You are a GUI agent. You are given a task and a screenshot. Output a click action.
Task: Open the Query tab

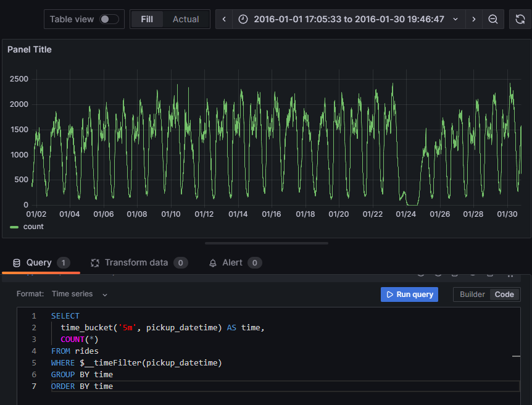39,262
